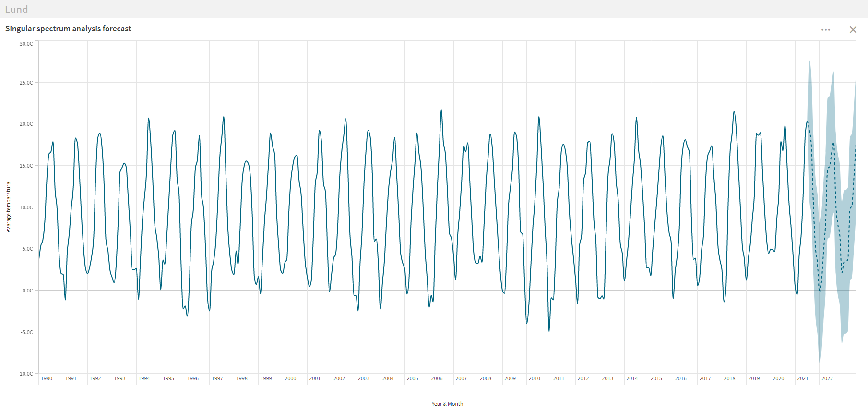Select the 1997 year label
The height and width of the screenshot is (413, 868).
tap(217, 378)
